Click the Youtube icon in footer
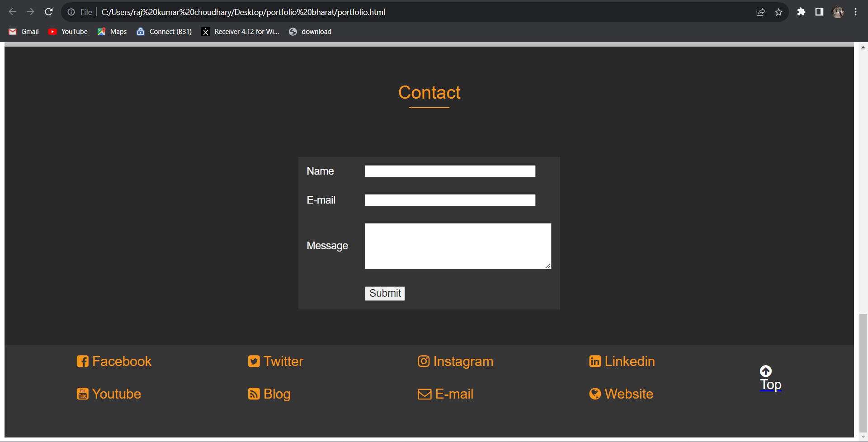The image size is (868, 442). [82, 394]
